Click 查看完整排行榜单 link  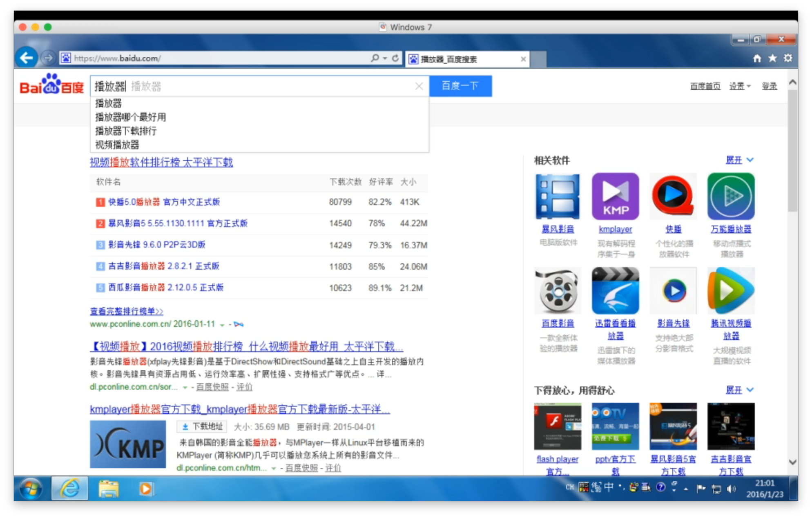tap(127, 311)
